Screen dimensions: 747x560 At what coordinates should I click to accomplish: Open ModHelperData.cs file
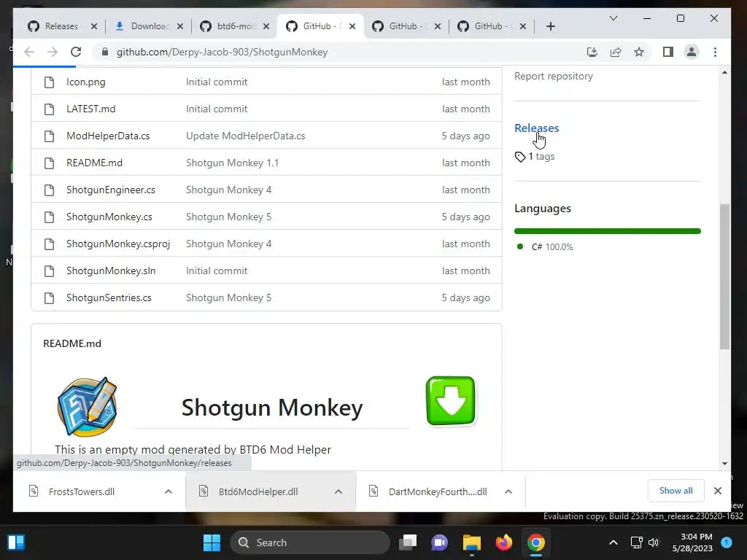(108, 136)
